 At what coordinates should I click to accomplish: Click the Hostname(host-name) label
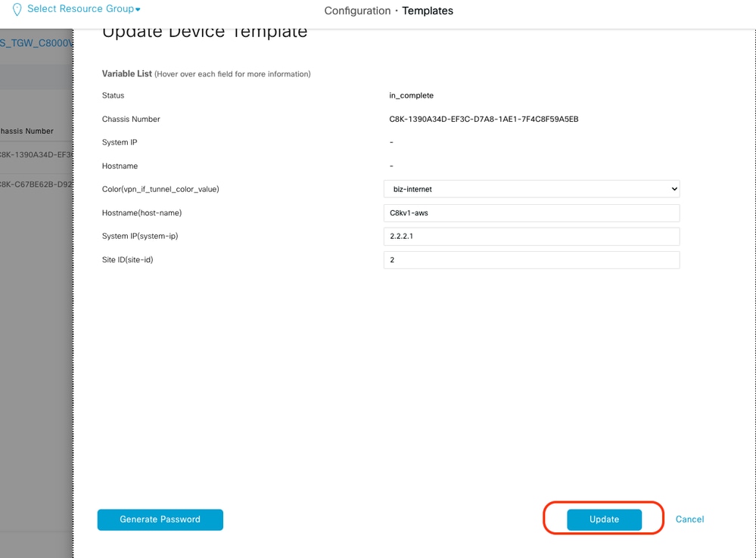pyautogui.click(x=142, y=212)
